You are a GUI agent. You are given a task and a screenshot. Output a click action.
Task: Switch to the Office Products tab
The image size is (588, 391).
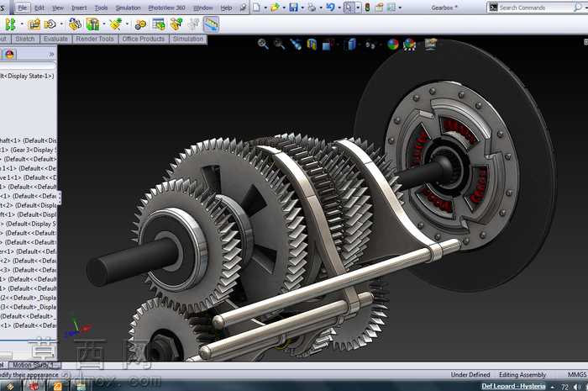pyautogui.click(x=144, y=39)
